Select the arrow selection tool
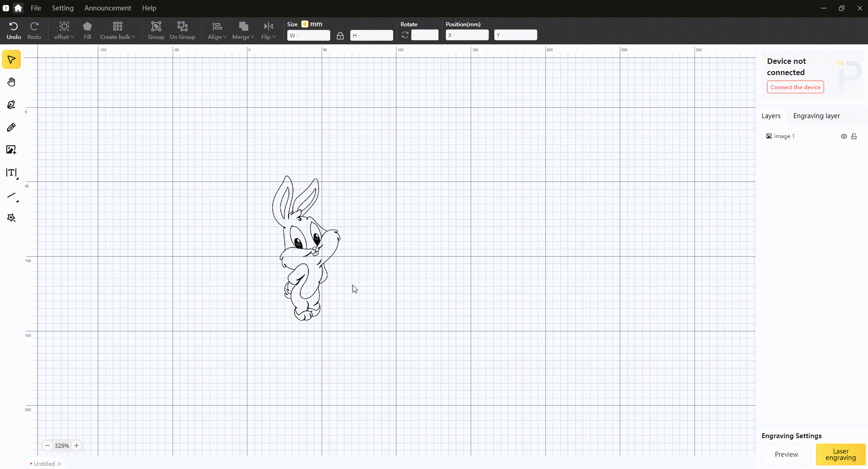The width and height of the screenshot is (868, 469). tap(11, 60)
